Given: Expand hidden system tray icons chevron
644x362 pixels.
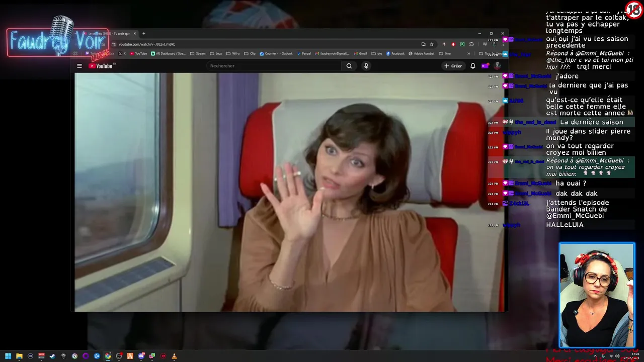Looking at the screenshot, I should pos(595,356).
